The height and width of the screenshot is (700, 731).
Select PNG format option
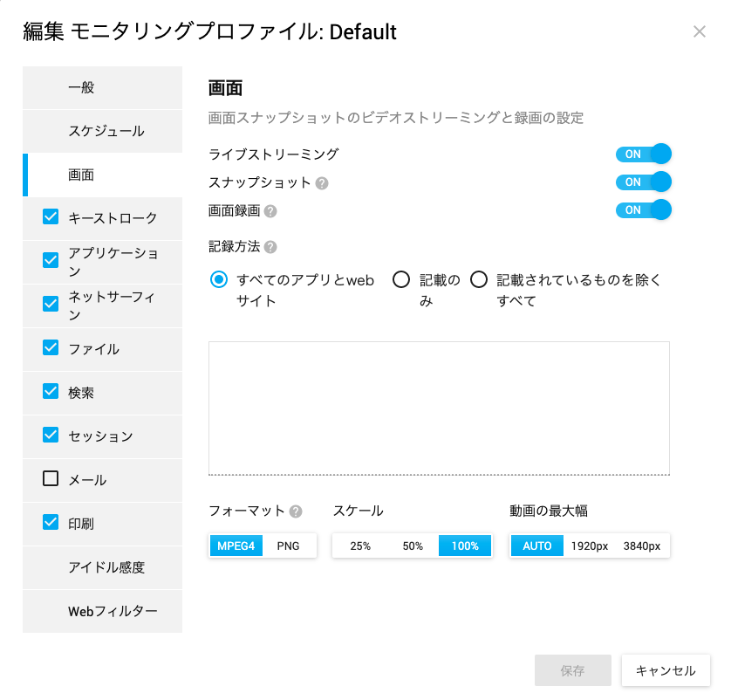coord(288,546)
